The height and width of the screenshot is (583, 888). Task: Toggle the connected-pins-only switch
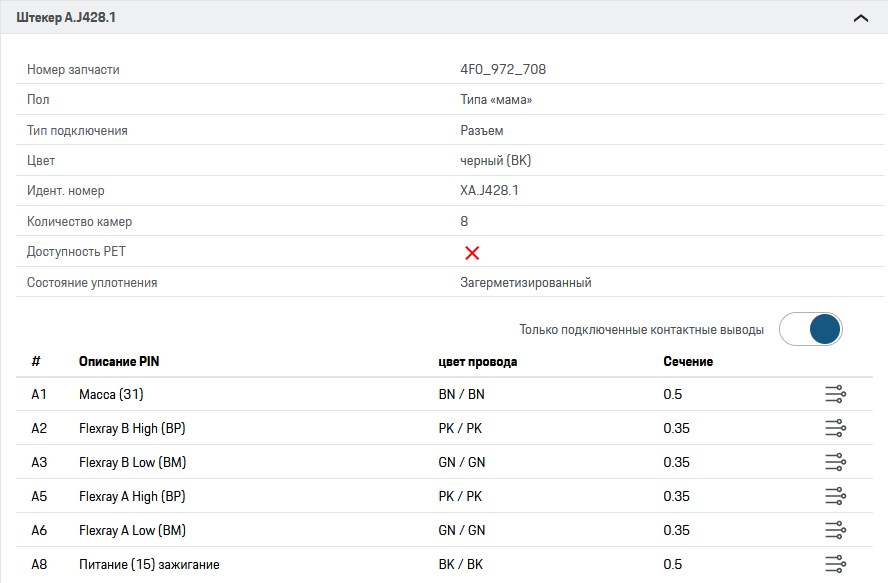[811, 329]
